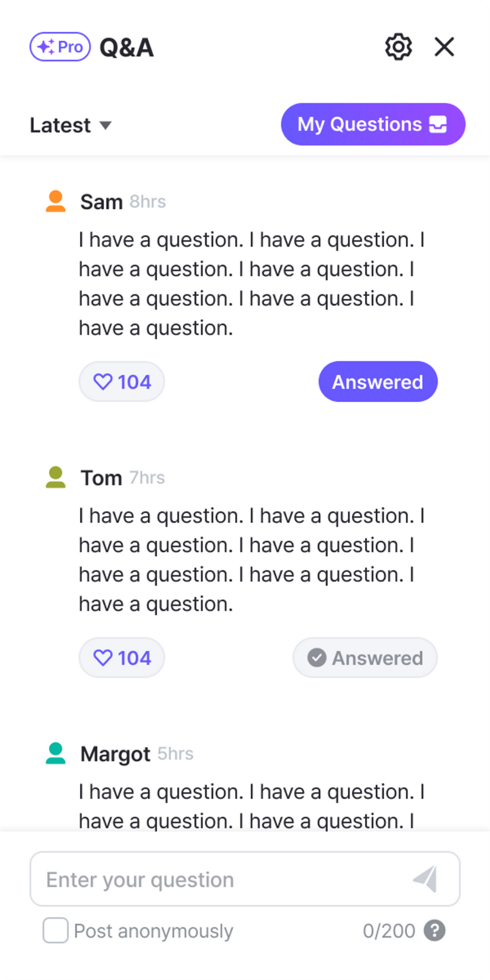Toggle Tom's Answered status badge
The height and width of the screenshot is (980, 490).
(x=365, y=658)
